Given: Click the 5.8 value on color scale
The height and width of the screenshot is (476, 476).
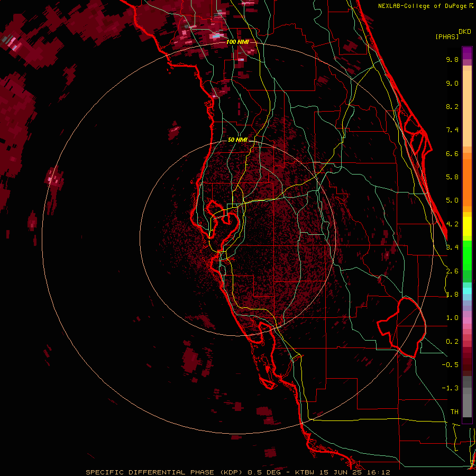Looking at the screenshot, I should [x=452, y=177].
